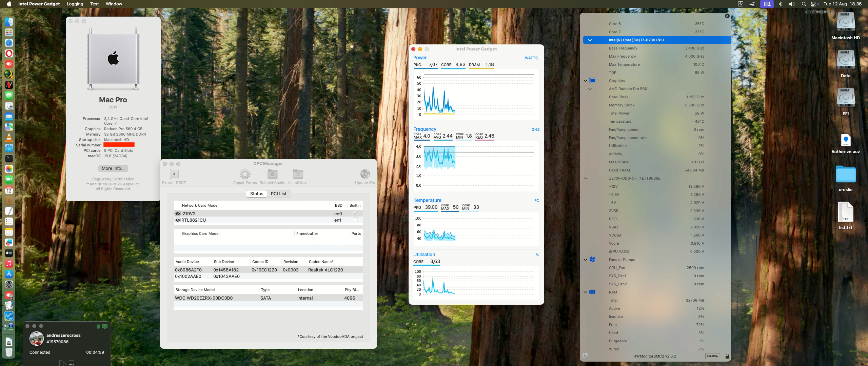Image resolution: width=868 pixels, height=366 pixels.
Task: Open Trash in the dock
Action: click(9, 352)
